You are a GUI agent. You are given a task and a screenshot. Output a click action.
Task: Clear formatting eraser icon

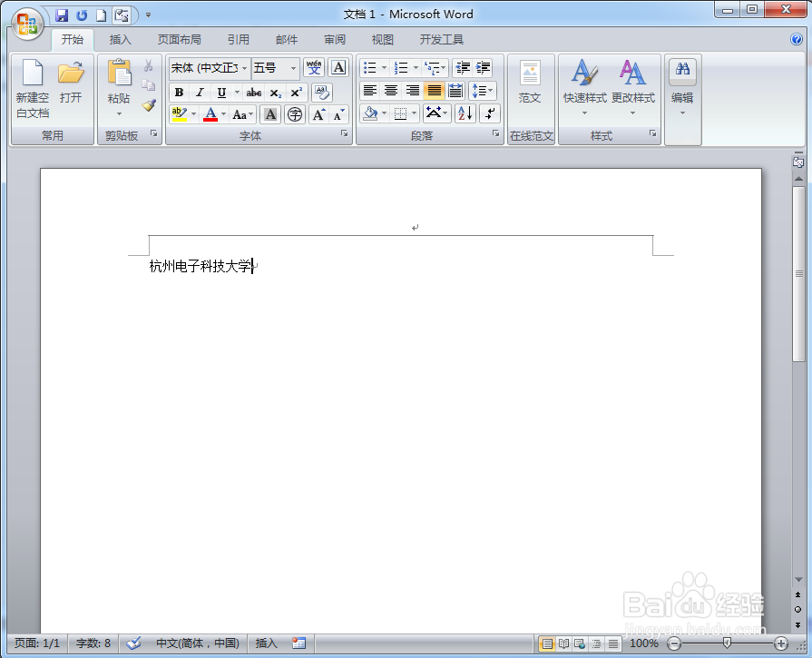pos(321,93)
